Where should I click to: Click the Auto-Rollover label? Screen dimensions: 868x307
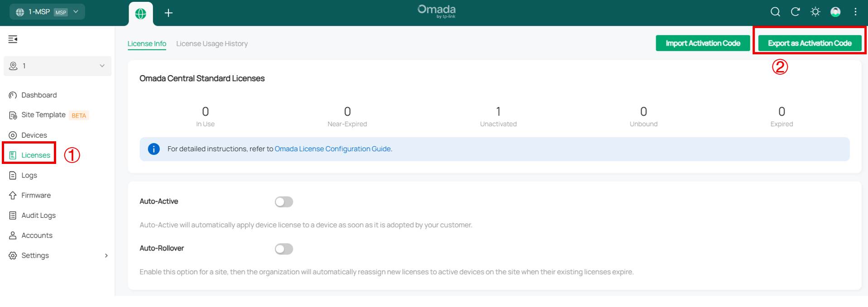coord(162,249)
